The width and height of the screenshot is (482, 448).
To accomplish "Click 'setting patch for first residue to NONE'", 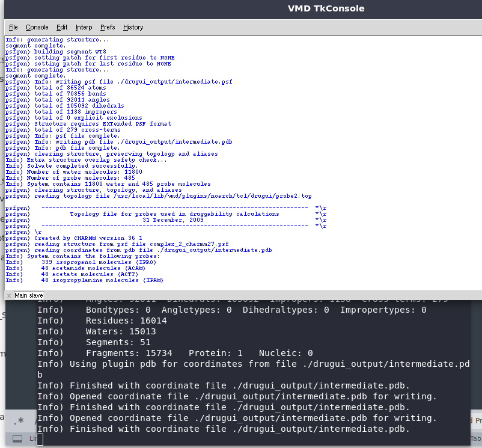I will tap(90, 58).
